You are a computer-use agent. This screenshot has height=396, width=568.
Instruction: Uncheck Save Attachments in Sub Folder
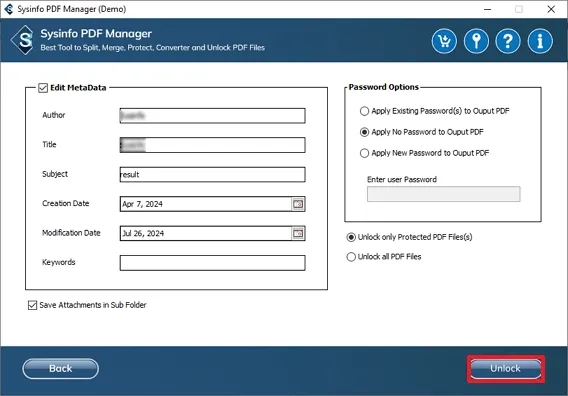point(32,305)
